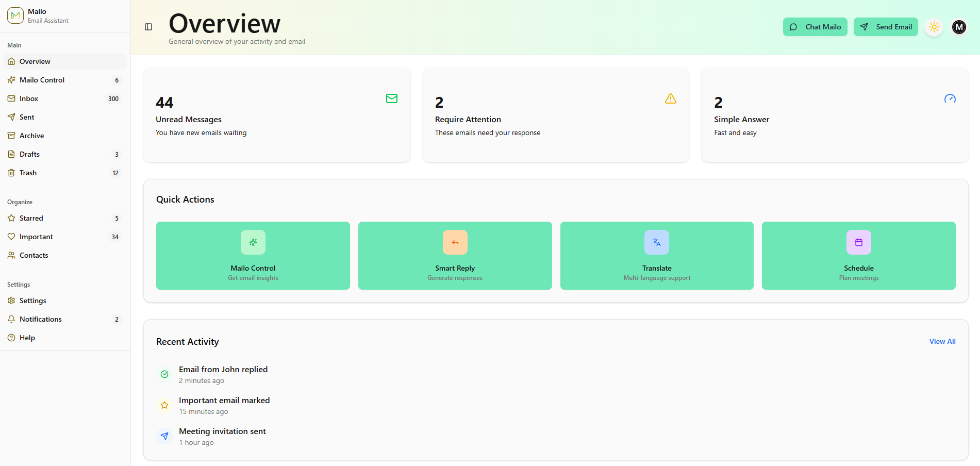Open the profile avatar menu
This screenshot has width=980, height=466.
tap(958, 27)
